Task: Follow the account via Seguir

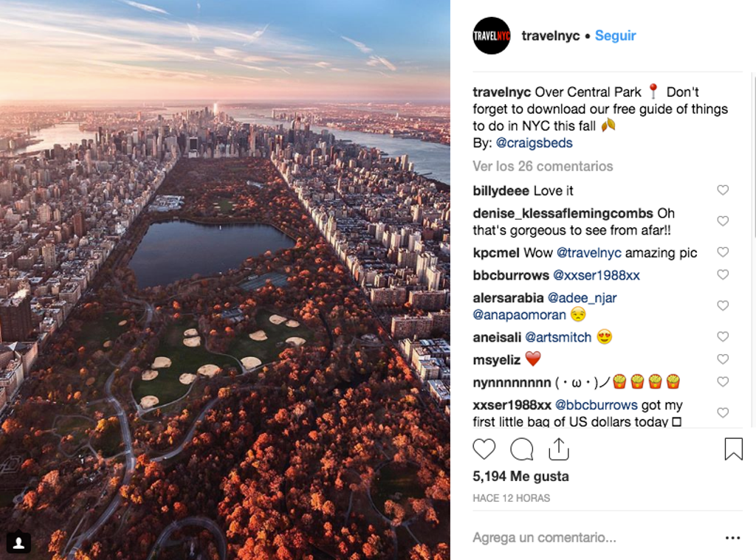Action: pos(615,35)
